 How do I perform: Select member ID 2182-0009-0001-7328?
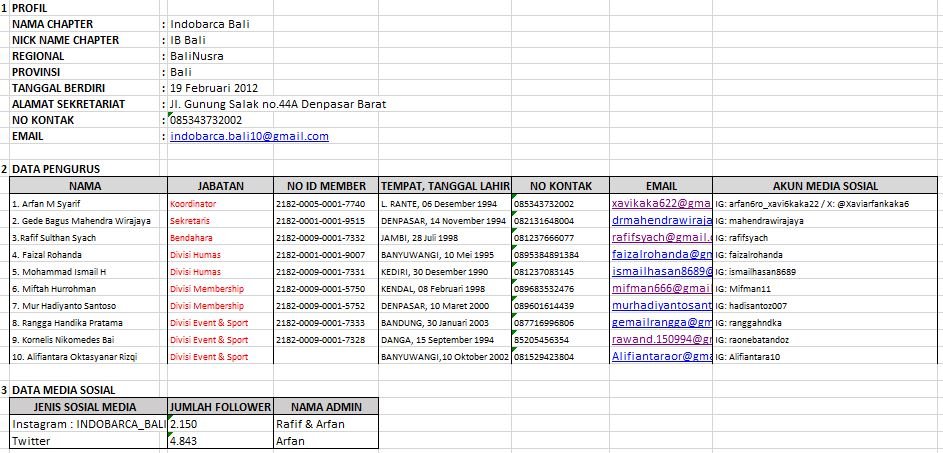(326, 339)
